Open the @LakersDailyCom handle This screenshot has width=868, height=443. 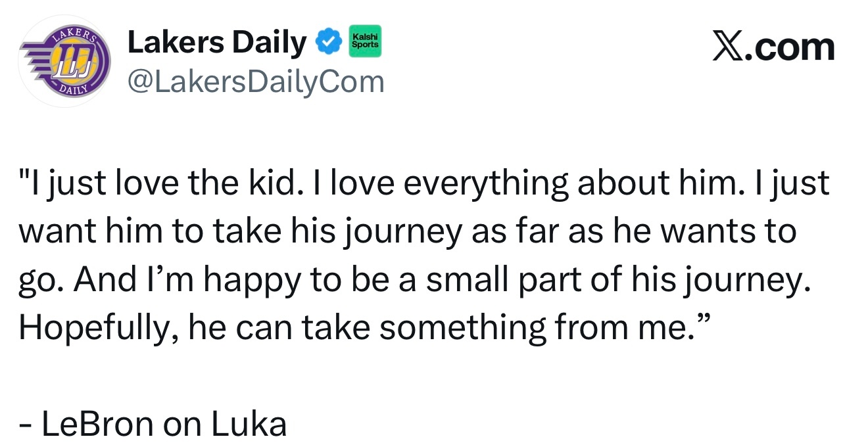coord(255,82)
